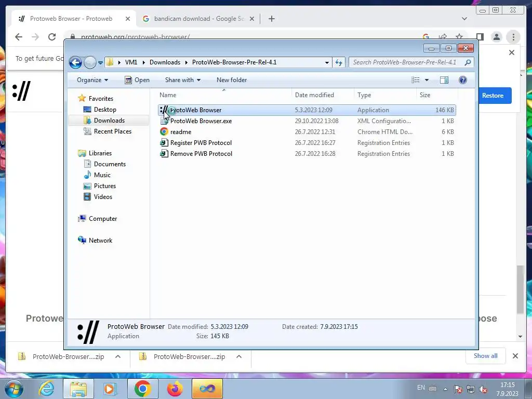This screenshot has height=399, width=532.
Task: Open recent locations dropdown beside nav arrows
Action: [100, 63]
